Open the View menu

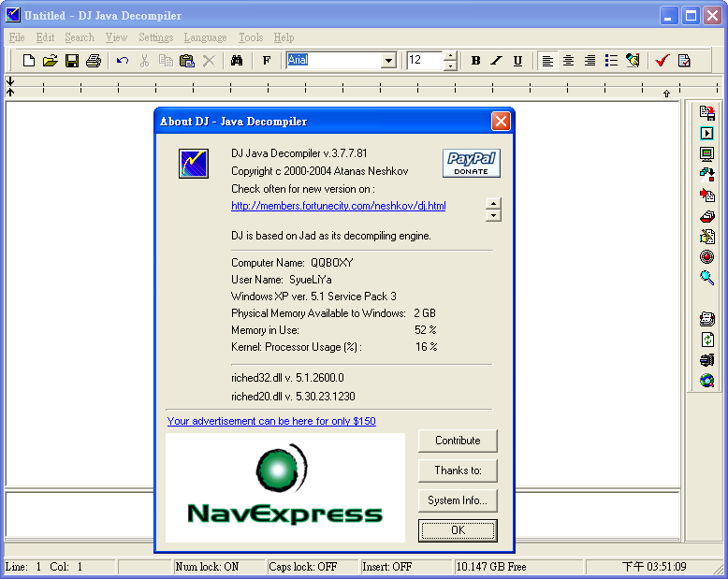[x=116, y=37]
